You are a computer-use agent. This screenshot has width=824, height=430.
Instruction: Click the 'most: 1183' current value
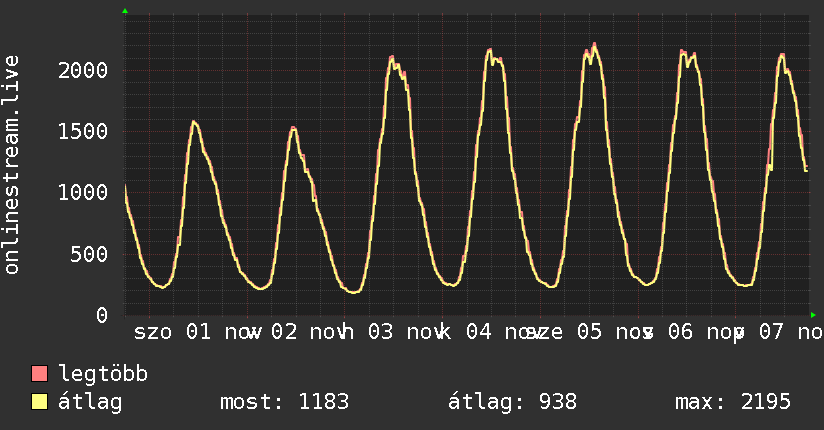click(284, 402)
